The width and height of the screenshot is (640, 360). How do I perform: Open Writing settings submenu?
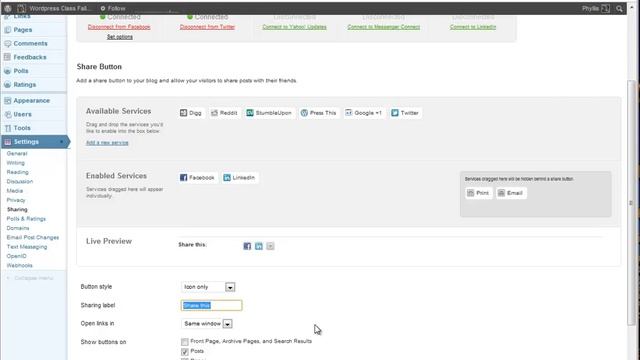tap(16, 163)
